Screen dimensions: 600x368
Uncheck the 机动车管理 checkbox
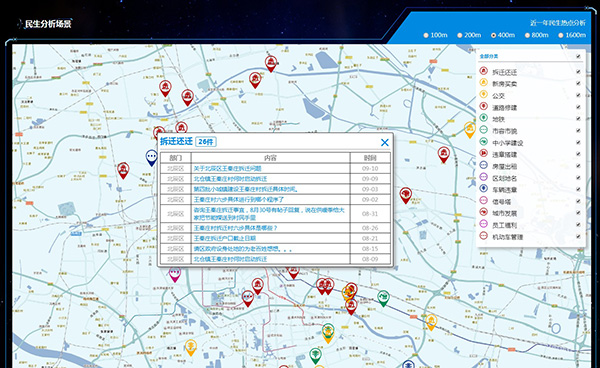click(x=578, y=236)
